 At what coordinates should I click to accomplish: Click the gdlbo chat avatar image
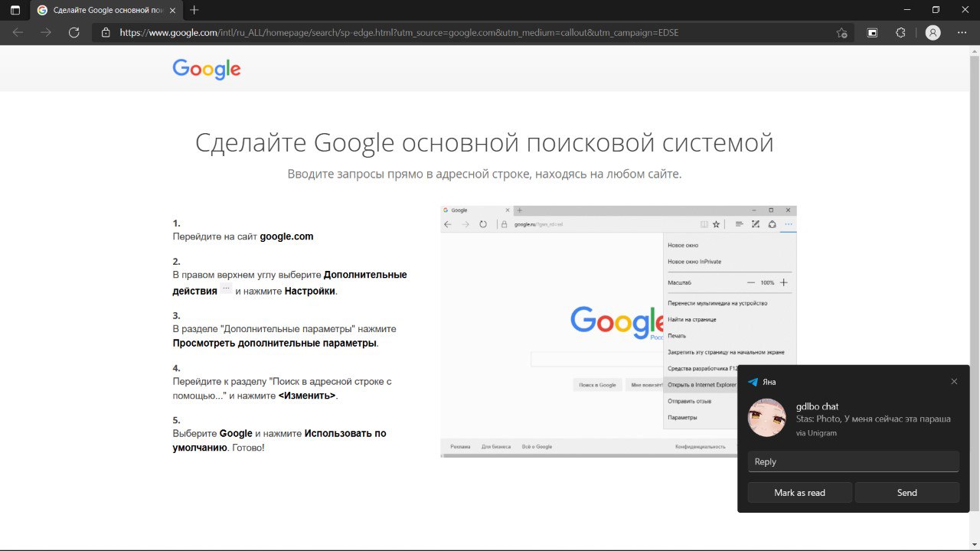click(766, 418)
